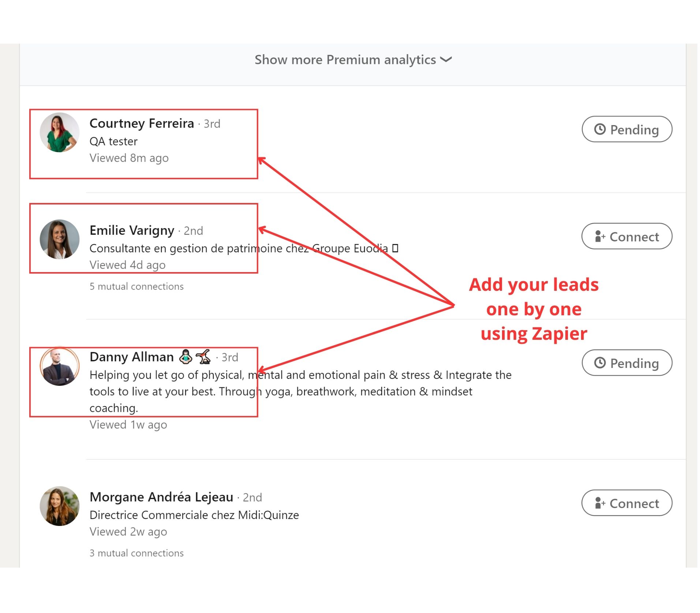700x613 pixels.
Task: Click Show more Premium analytics text
Action: tap(345, 60)
